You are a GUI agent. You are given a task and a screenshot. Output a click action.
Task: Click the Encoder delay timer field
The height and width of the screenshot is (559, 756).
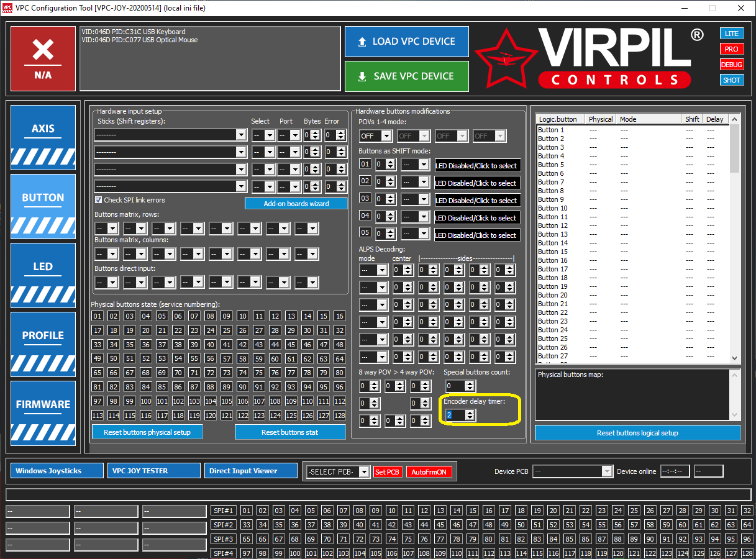(x=460, y=415)
